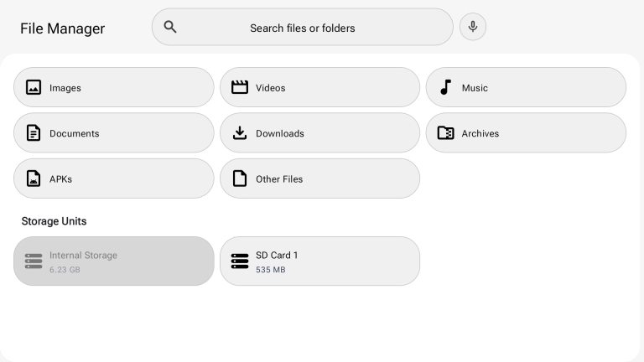Click the File Manager title
The width and height of the screenshot is (644, 362).
[62, 28]
